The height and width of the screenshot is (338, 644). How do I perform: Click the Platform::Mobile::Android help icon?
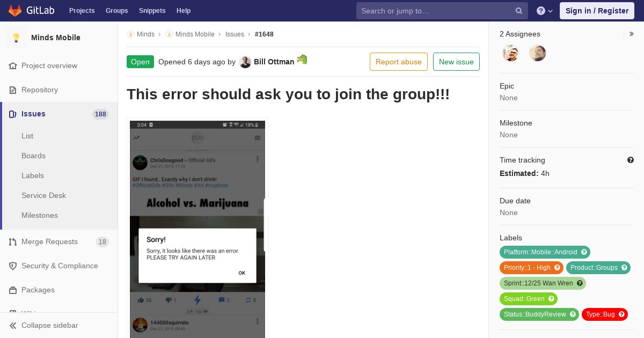point(584,252)
